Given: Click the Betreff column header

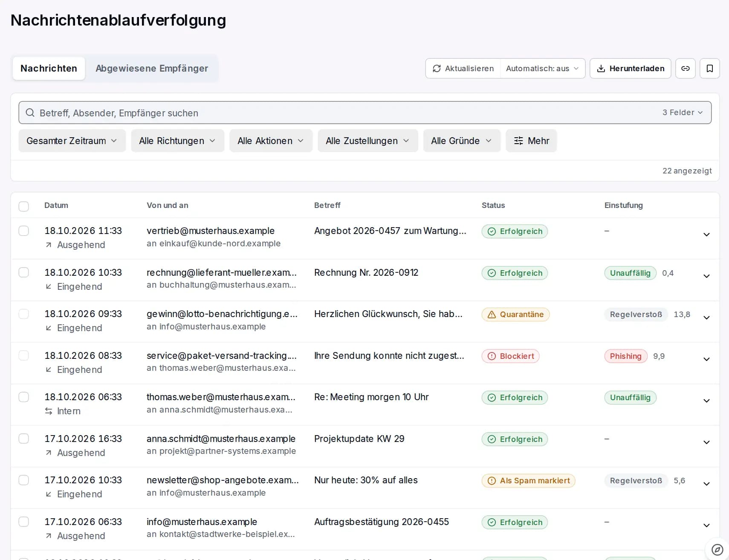Looking at the screenshot, I should [327, 205].
